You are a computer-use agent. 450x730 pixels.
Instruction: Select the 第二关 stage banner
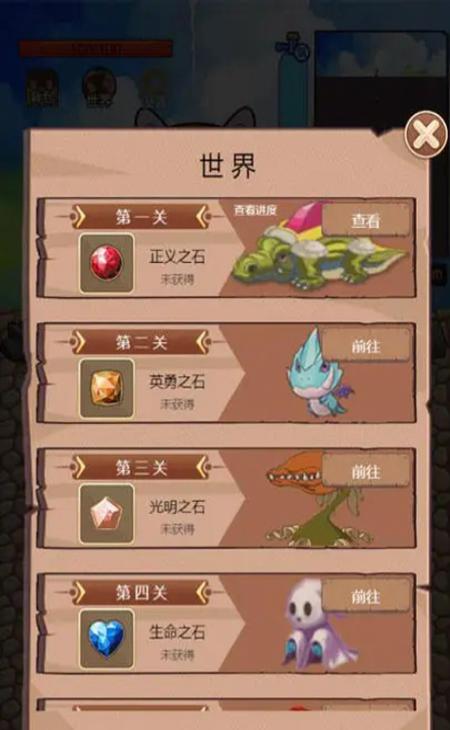click(141, 343)
